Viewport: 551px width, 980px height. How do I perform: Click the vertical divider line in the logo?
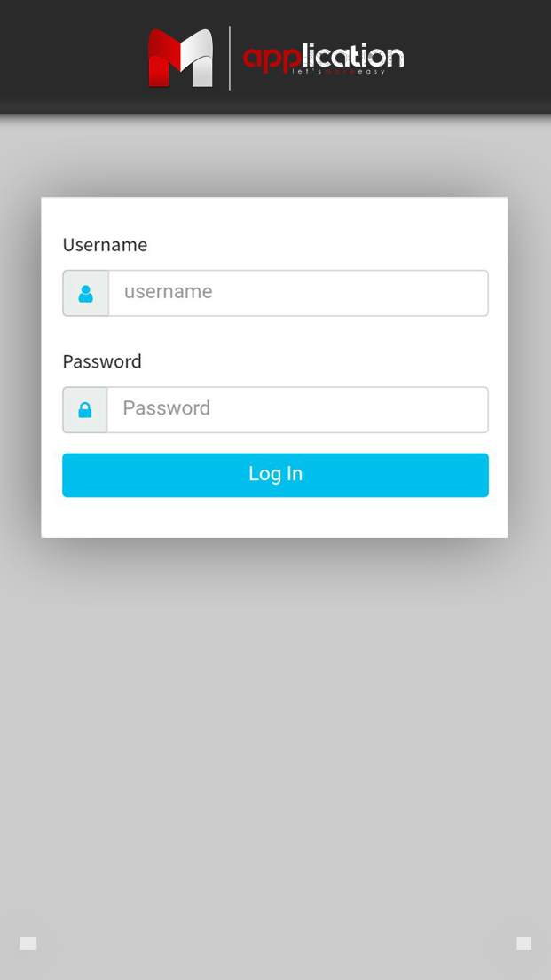(x=230, y=58)
